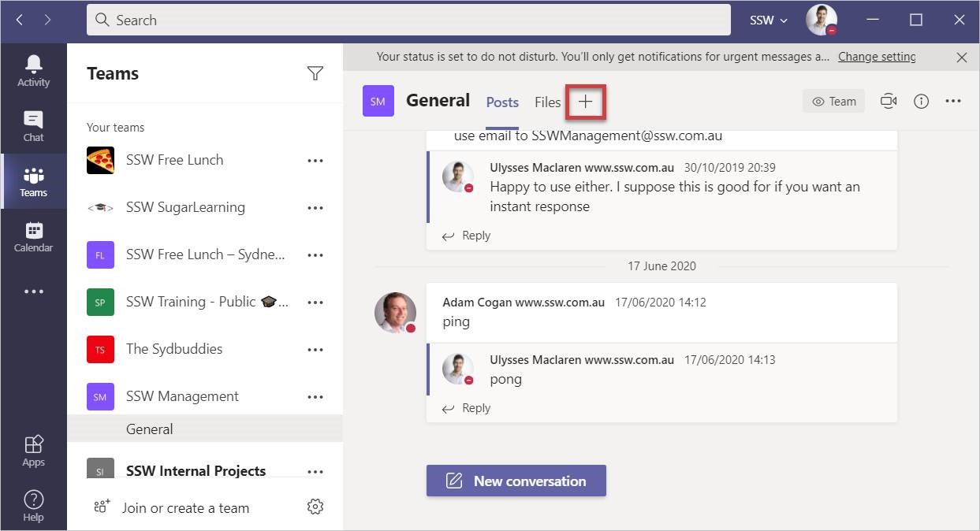Open the SSW organization dropdown
The height and width of the screenshot is (531, 980).
(768, 20)
